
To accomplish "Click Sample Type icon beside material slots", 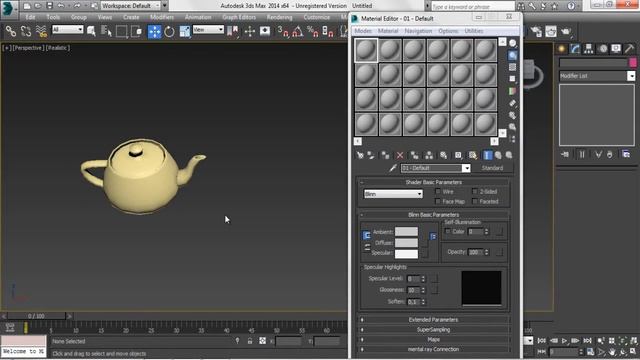I will click(x=513, y=44).
